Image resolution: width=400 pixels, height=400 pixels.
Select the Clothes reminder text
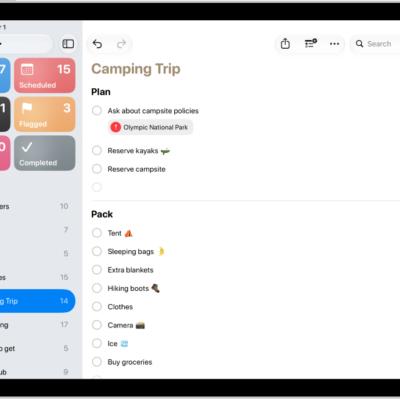coord(120,307)
